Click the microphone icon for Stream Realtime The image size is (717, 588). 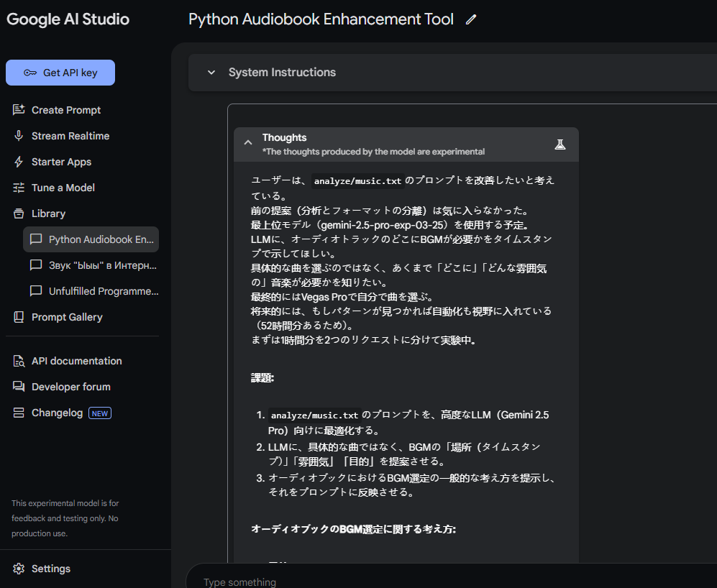[x=19, y=136]
